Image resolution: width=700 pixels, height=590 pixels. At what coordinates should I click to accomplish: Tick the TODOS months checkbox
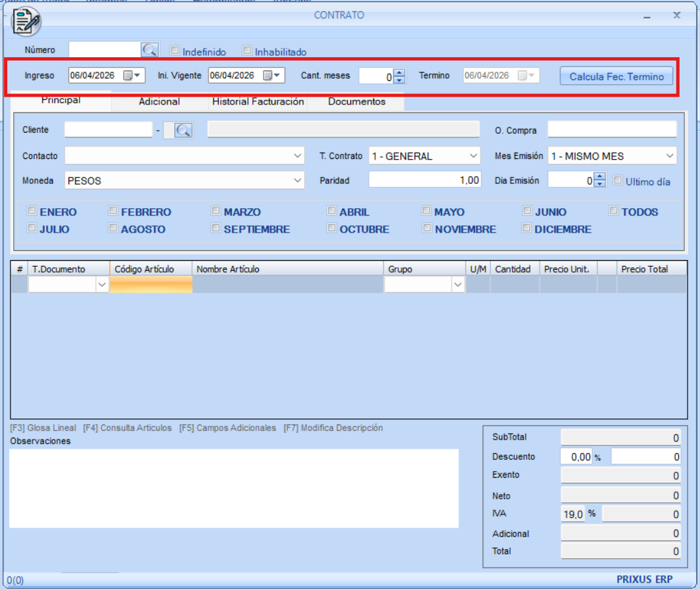(x=613, y=211)
